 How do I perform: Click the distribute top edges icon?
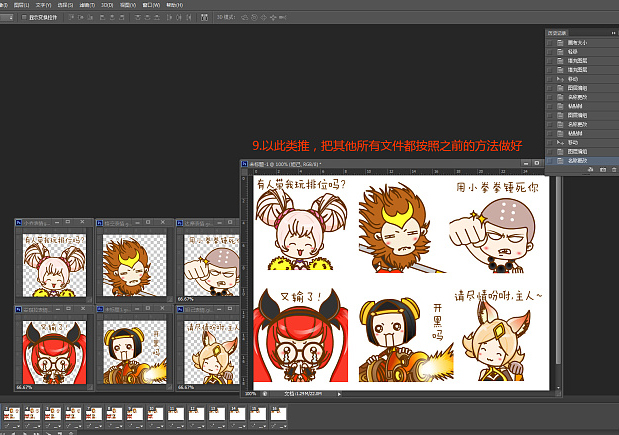point(138,17)
